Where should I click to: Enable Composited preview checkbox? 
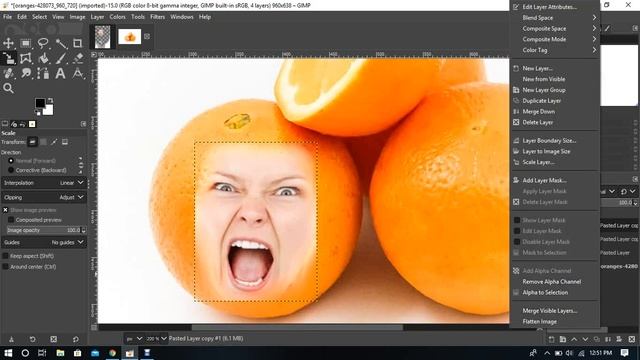click(x=11, y=220)
